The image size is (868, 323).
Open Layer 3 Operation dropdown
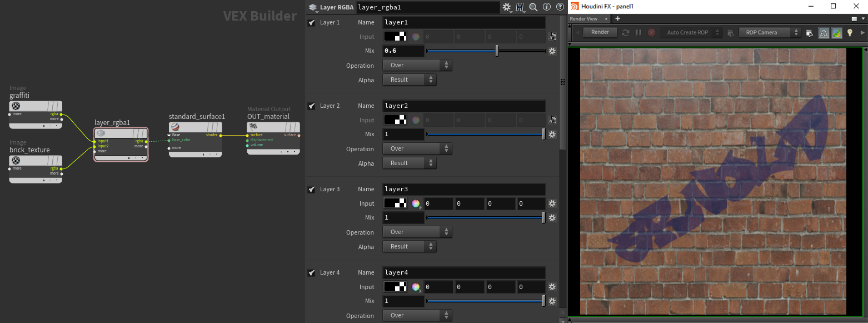[417, 232]
